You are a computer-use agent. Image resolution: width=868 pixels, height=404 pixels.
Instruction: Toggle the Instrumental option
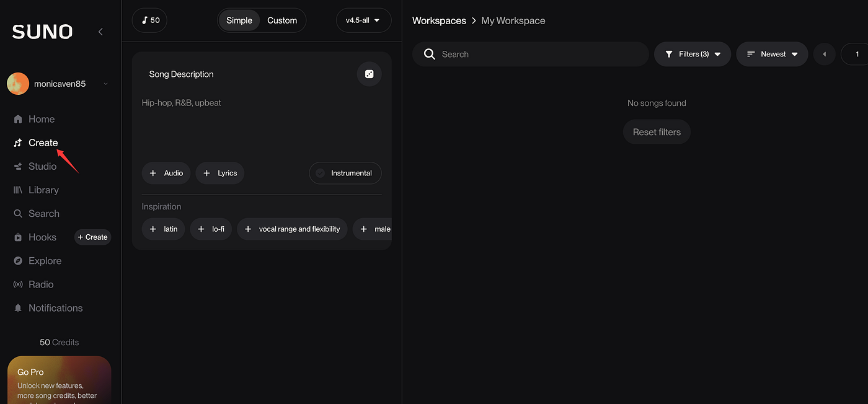point(345,173)
